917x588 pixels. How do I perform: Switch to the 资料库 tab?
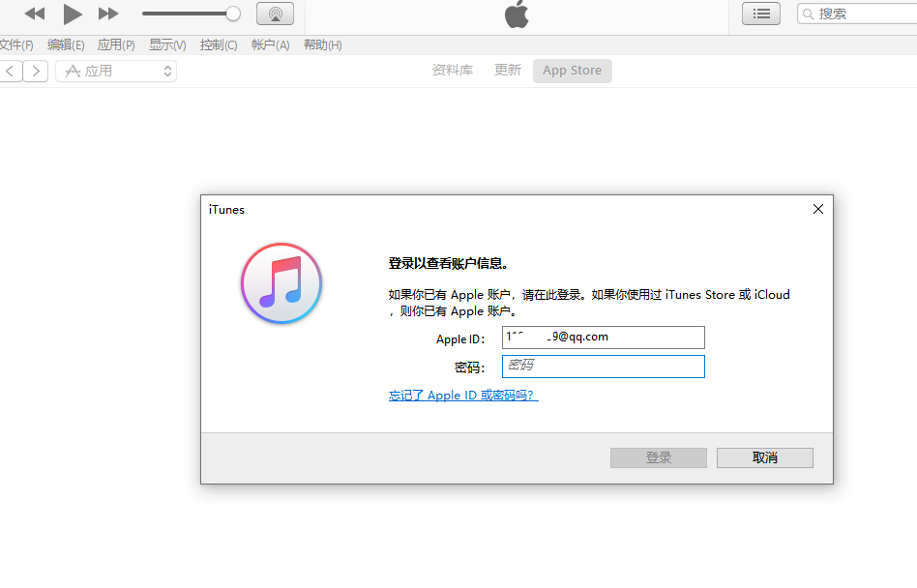coord(453,70)
